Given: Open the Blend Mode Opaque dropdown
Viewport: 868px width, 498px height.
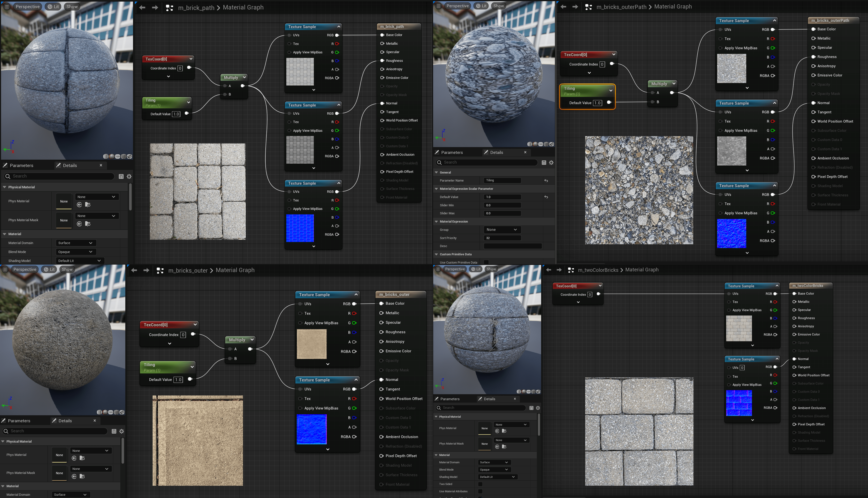Looking at the screenshot, I should 76,252.
